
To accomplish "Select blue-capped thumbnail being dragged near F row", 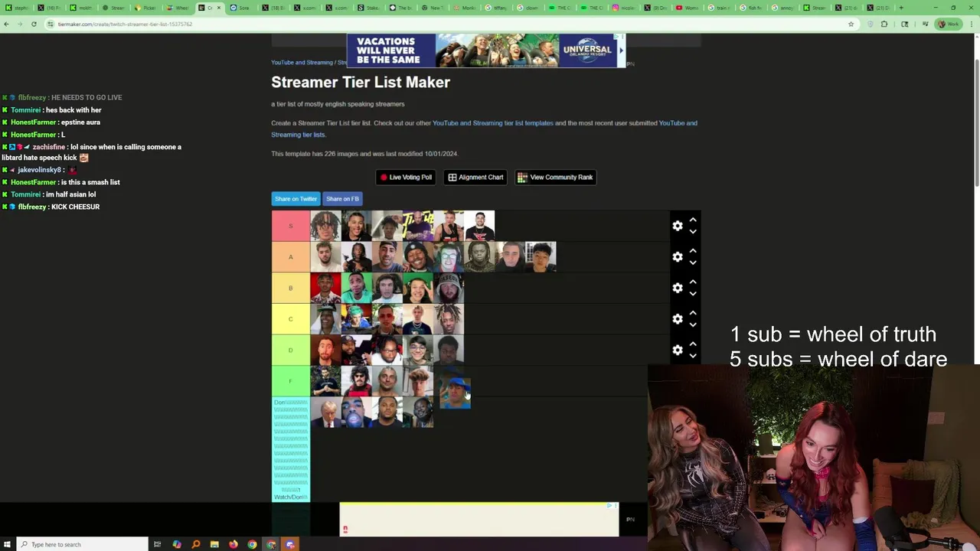I will coord(456,393).
